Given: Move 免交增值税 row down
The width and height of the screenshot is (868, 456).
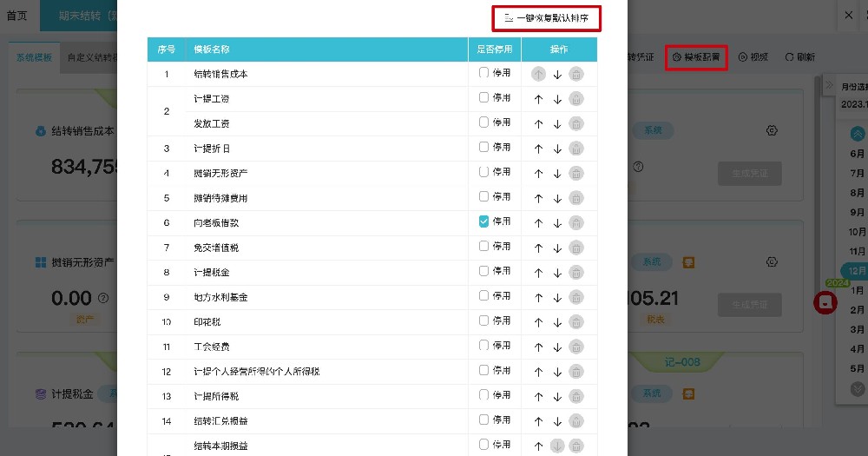Looking at the screenshot, I should pos(557,248).
